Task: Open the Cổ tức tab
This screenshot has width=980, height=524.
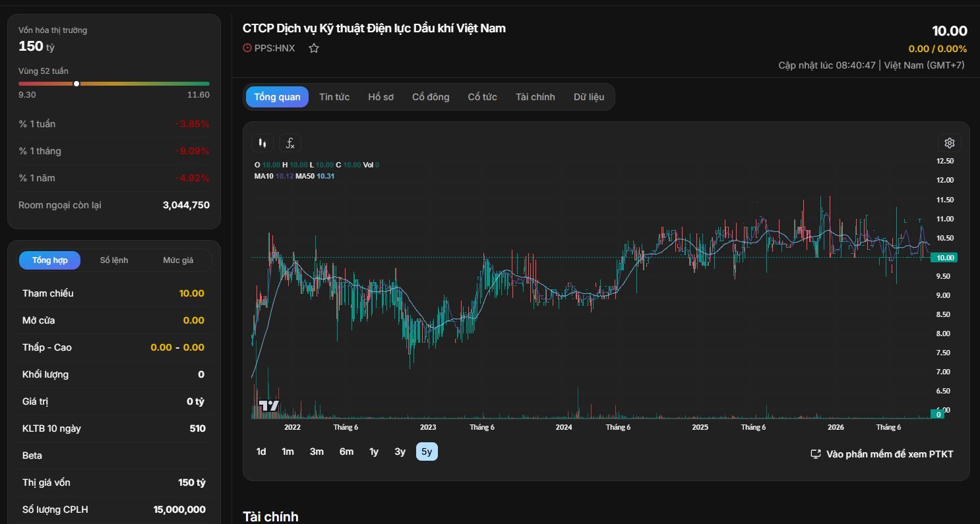Action: tap(482, 97)
